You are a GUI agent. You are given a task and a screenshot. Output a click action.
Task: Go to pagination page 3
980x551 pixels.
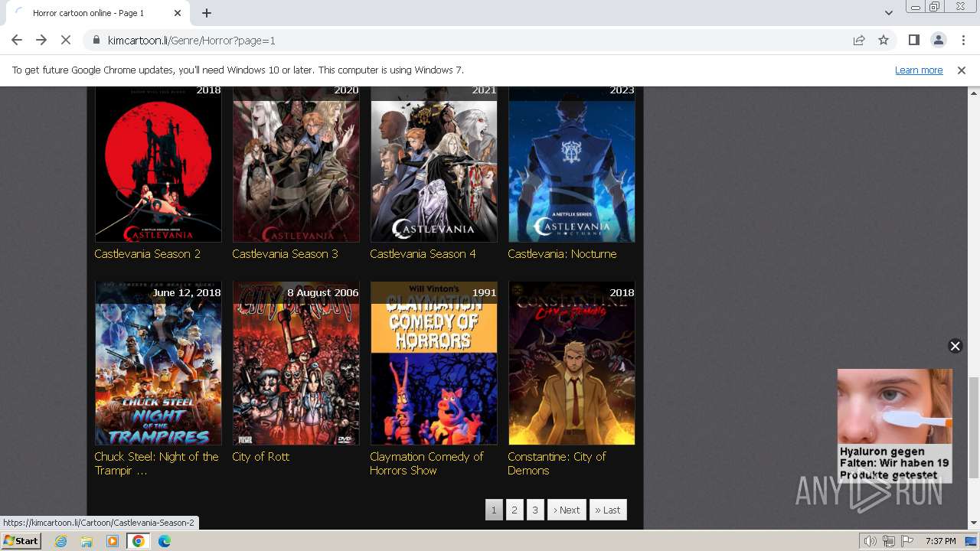point(535,510)
